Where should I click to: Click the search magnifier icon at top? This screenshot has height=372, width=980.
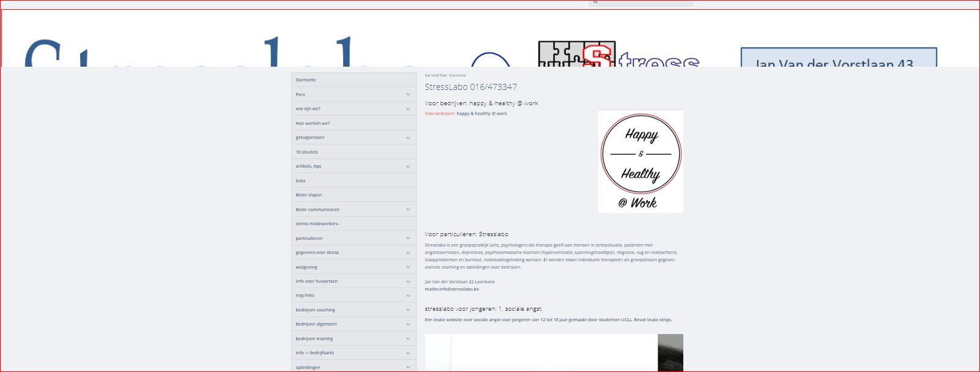pos(593,2)
